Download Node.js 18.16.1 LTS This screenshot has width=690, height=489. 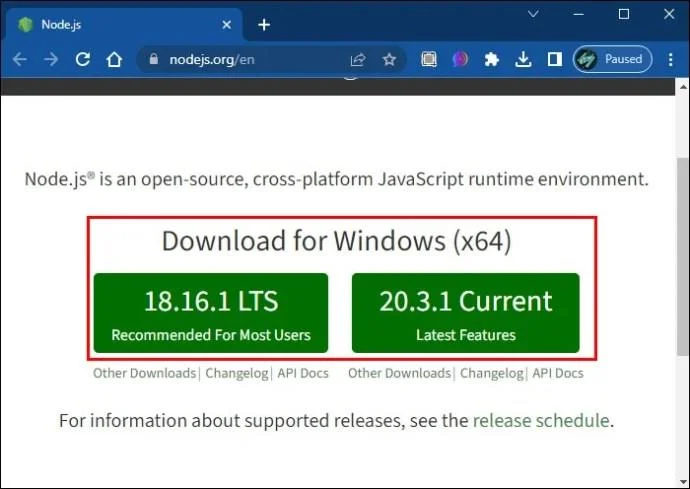pyautogui.click(x=211, y=313)
